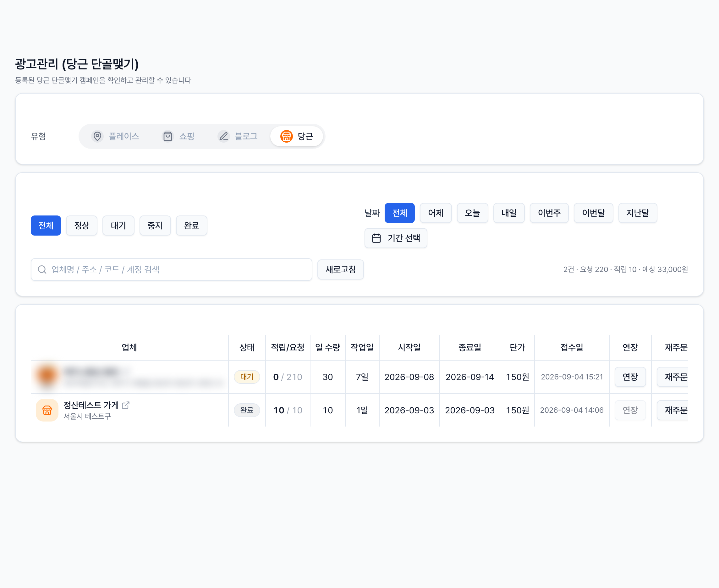The height and width of the screenshot is (588, 719).
Task: Filter date by 오늘
Action: click(x=473, y=213)
